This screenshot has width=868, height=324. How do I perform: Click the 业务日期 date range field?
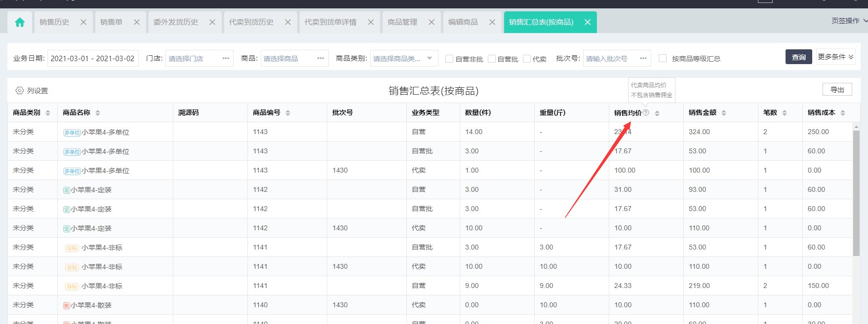(93, 58)
